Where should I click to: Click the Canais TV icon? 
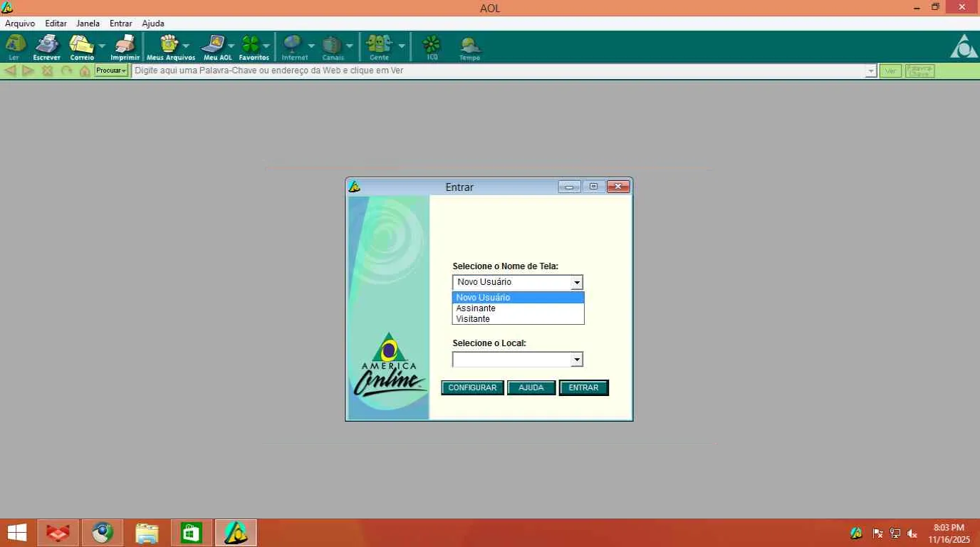pos(332,46)
